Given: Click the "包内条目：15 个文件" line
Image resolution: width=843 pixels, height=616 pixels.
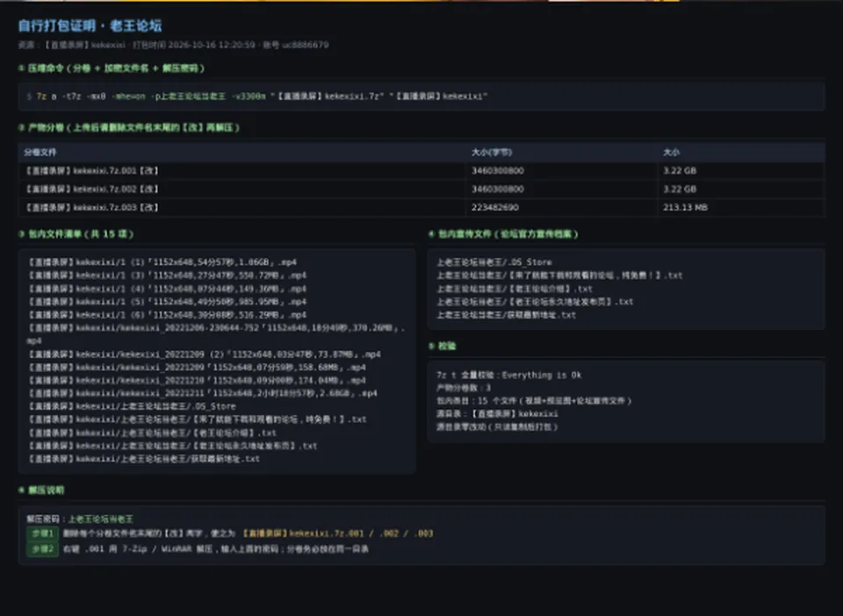Looking at the screenshot, I should [534, 401].
